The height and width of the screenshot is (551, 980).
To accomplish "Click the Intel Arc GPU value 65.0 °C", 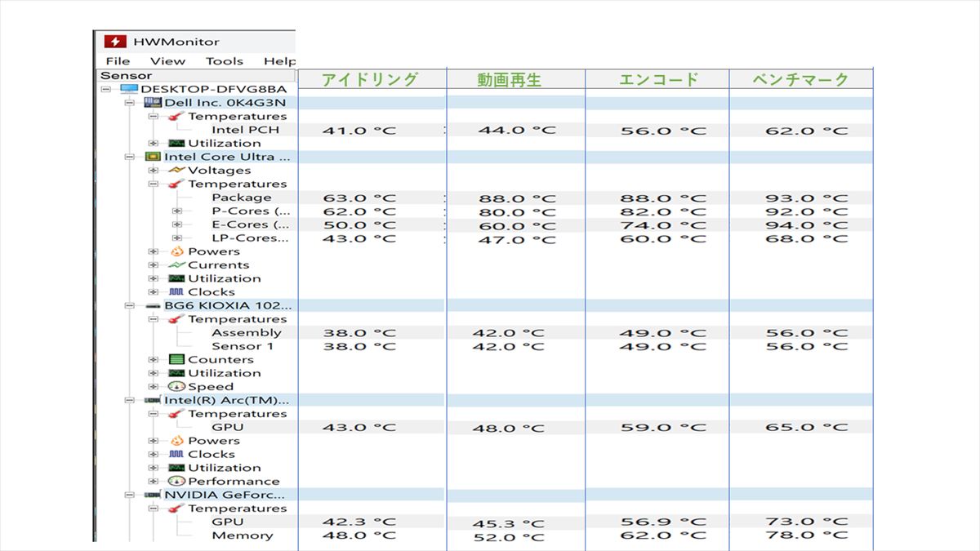I will pos(808,428).
